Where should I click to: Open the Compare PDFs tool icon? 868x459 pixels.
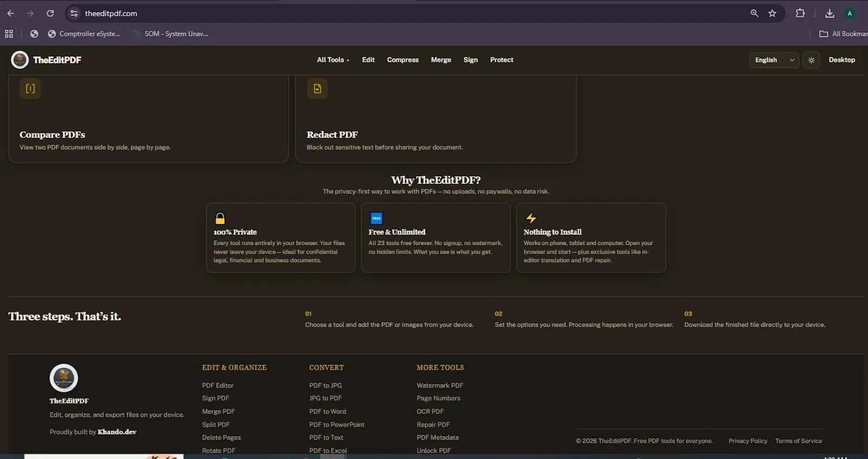30,88
